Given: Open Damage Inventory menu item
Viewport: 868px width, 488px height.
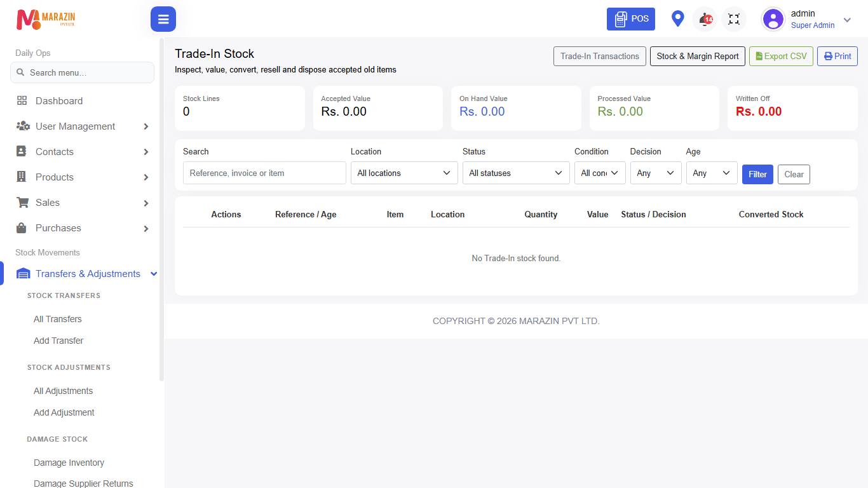Looking at the screenshot, I should (x=69, y=463).
